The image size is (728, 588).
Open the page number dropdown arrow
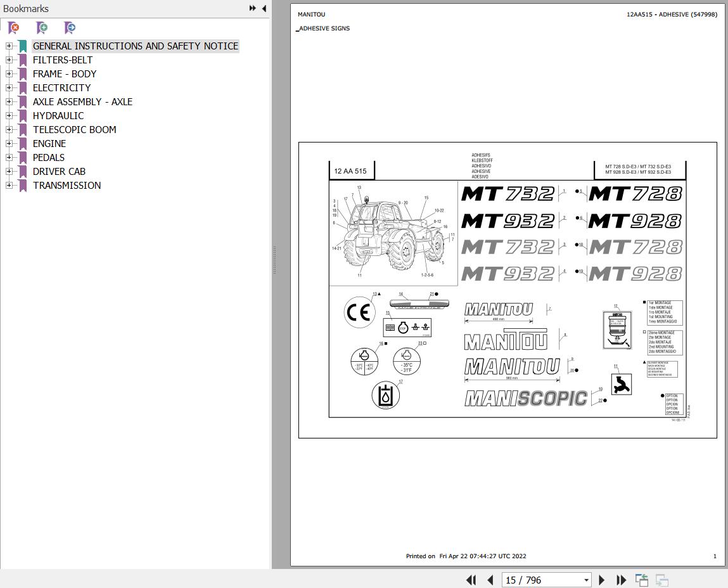[587, 580]
